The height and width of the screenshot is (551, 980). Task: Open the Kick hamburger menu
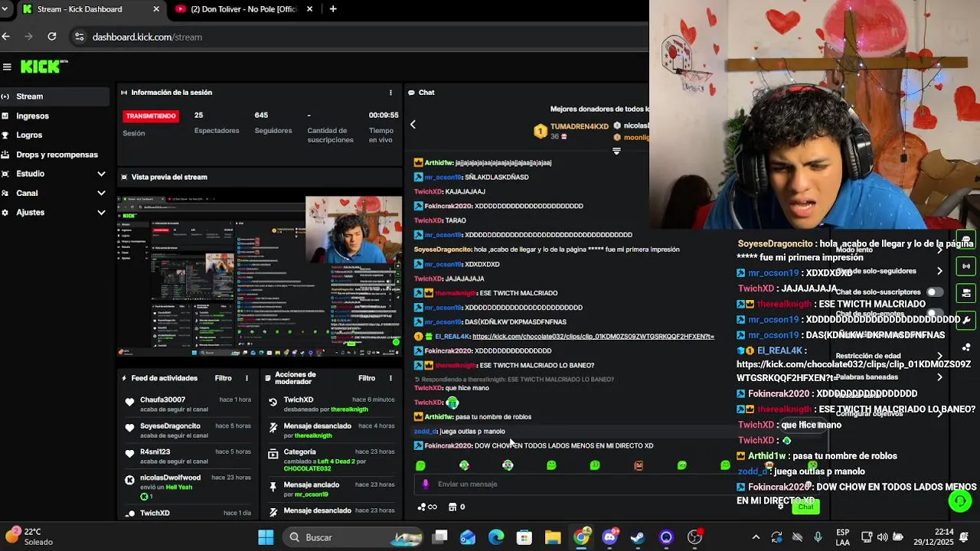7,67
